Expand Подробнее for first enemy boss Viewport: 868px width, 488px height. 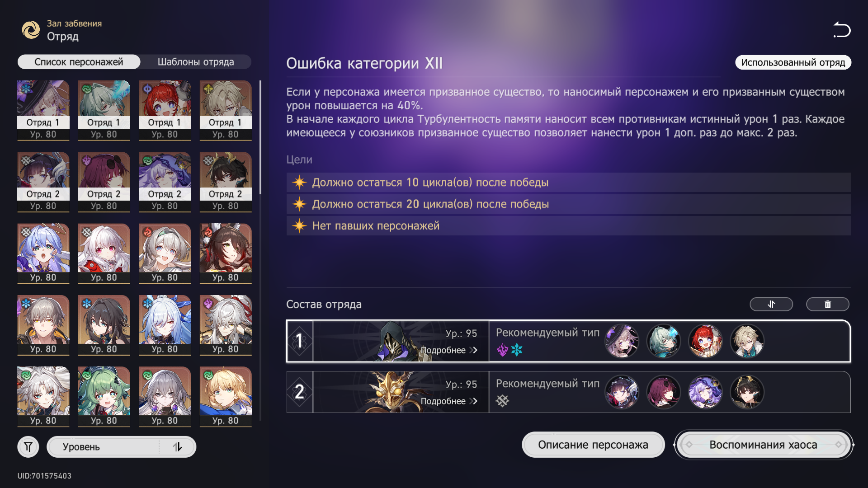449,350
